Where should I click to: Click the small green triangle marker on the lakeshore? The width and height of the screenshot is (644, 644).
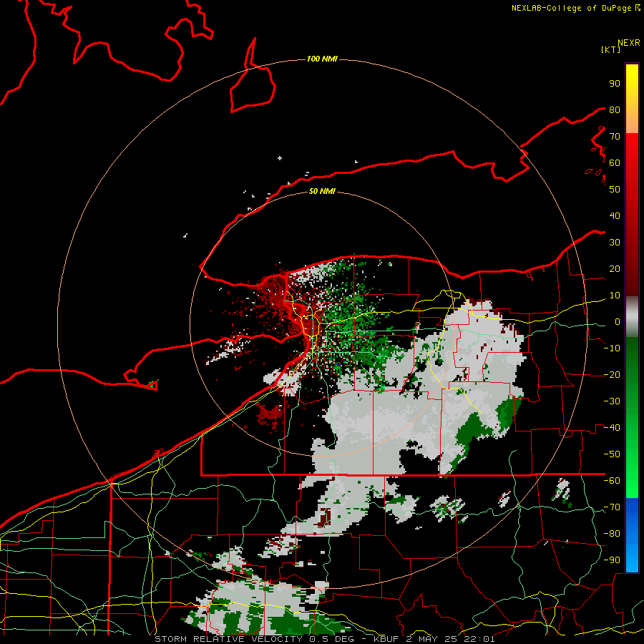tap(153, 385)
